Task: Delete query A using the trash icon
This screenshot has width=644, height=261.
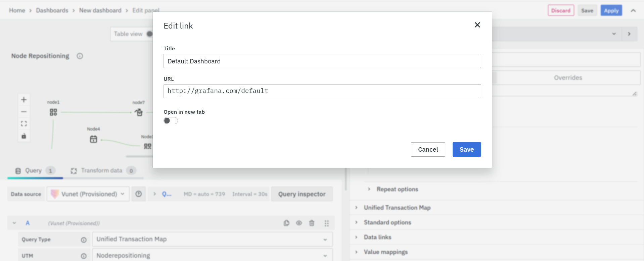Action: (x=312, y=223)
